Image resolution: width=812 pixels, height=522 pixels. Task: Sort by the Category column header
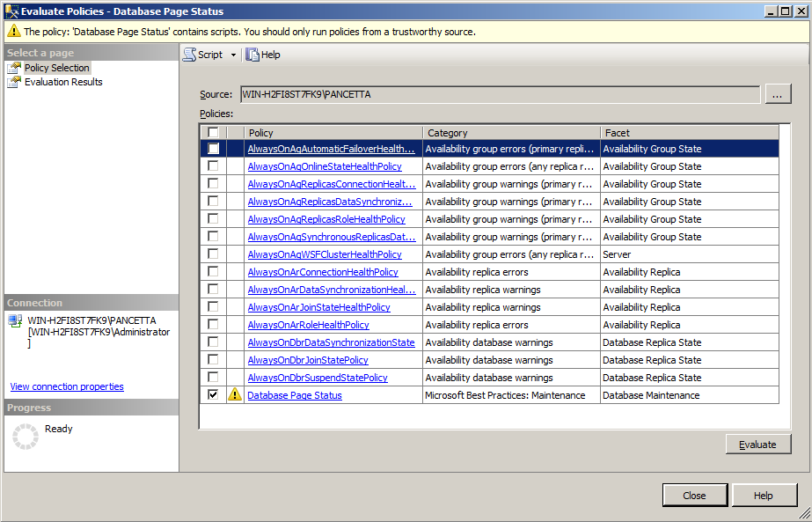tap(512, 133)
